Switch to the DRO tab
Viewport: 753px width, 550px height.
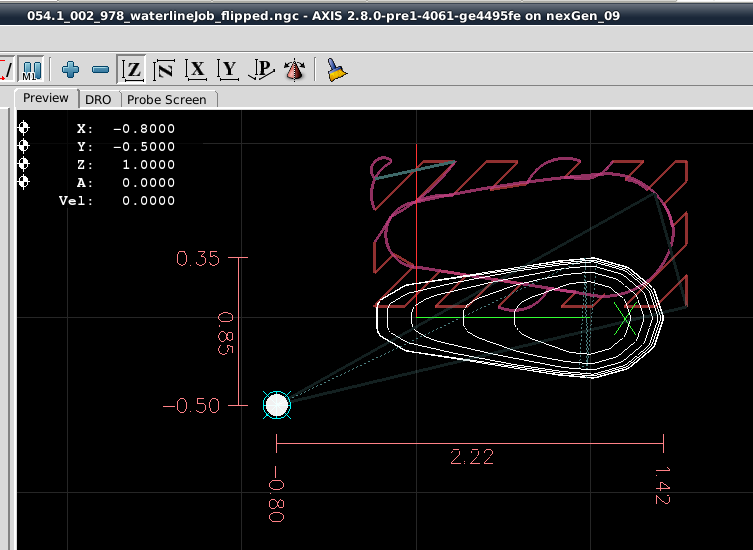tap(98, 99)
